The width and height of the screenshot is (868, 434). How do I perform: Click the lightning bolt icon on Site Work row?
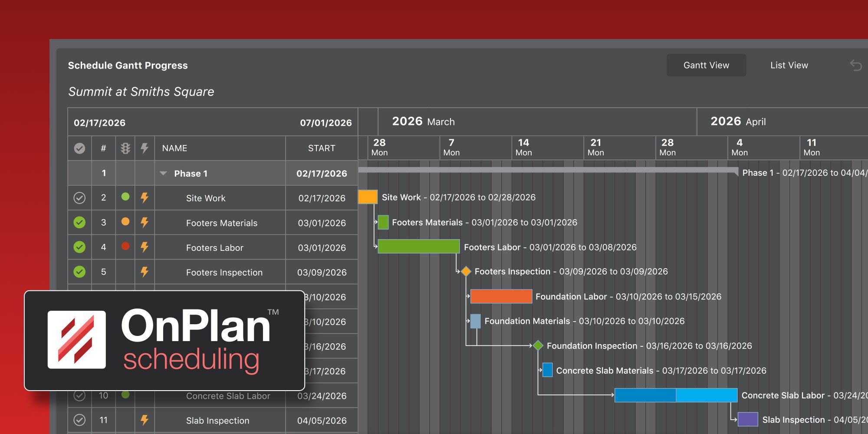(145, 198)
